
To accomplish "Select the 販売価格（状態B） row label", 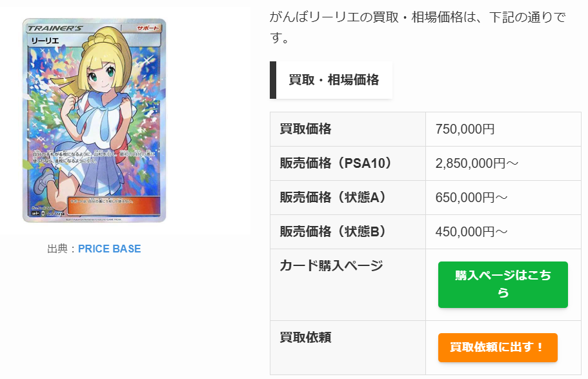I will [x=333, y=232].
